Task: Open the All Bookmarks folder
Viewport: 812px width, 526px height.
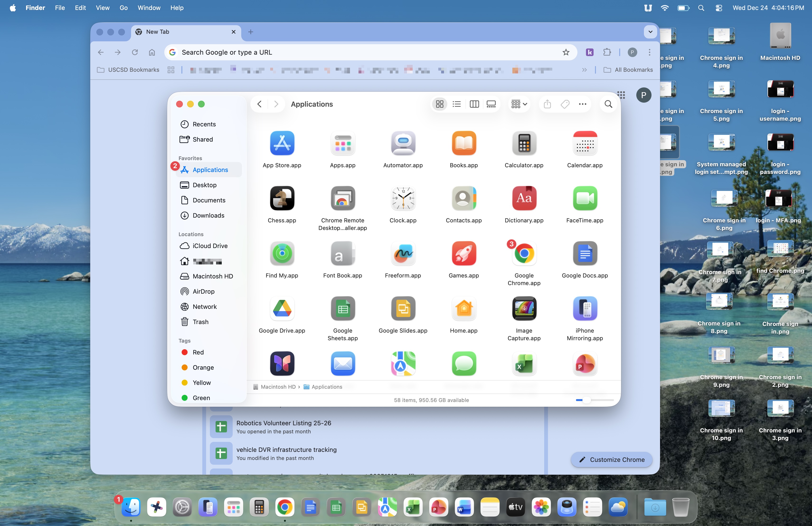Action: tap(628, 70)
